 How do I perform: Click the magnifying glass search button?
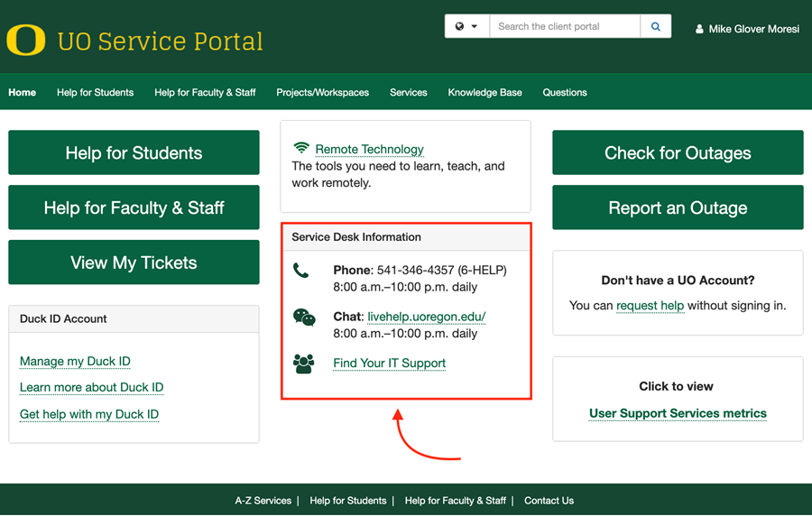pyautogui.click(x=656, y=26)
